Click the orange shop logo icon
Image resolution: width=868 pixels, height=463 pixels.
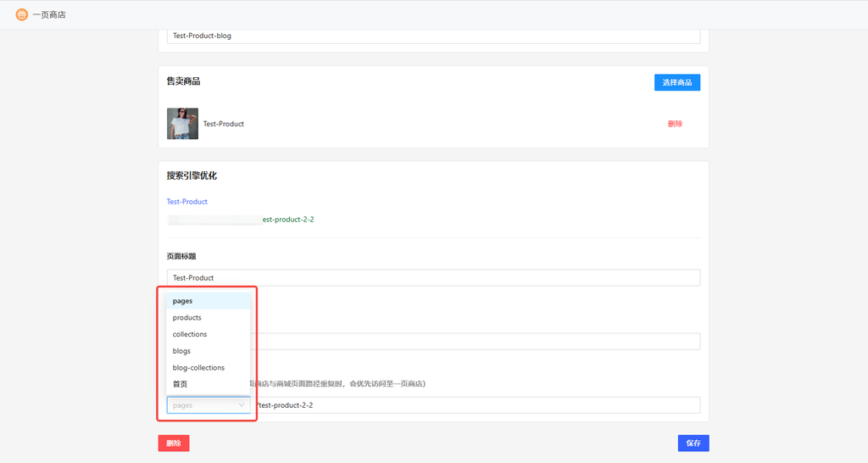22,14
